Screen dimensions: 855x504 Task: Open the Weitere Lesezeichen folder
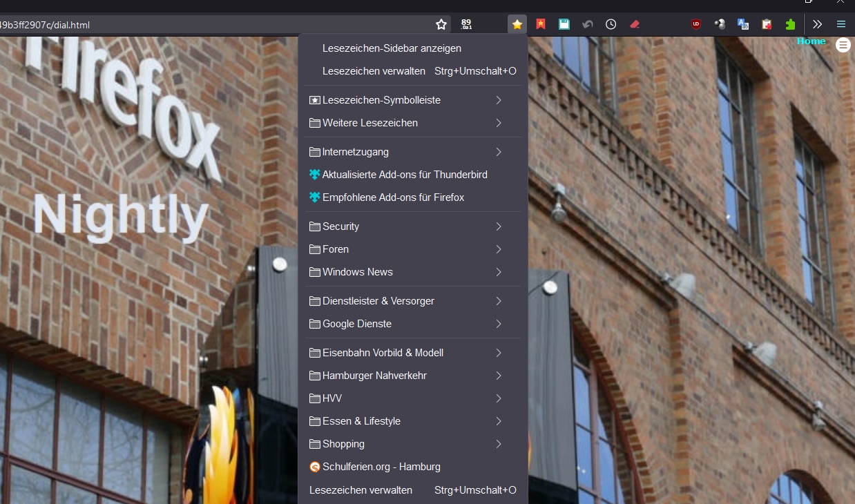point(413,123)
